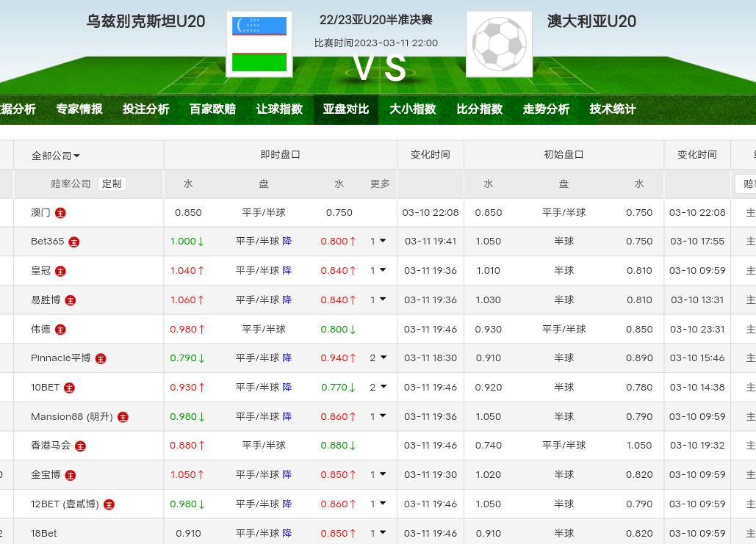Screen dimensions: 756x544
Task: Open the 澳大利亚U20 team link
Action: (x=591, y=21)
